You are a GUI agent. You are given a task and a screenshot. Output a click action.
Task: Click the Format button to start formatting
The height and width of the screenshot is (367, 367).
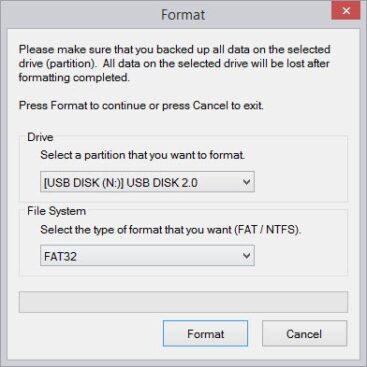tap(205, 333)
